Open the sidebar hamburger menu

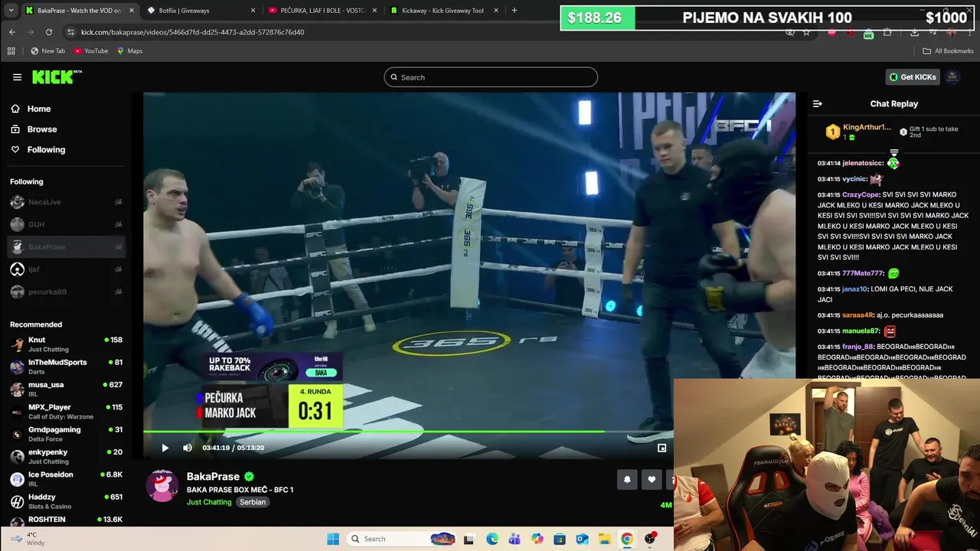point(17,77)
